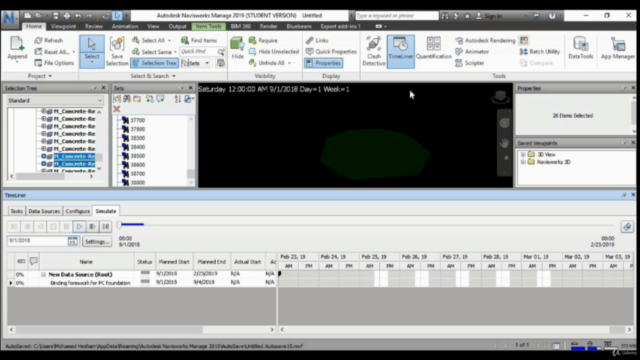Viewport: 640px width, 360px height.
Task: Select the Find Items tool
Action: (x=199, y=40)
